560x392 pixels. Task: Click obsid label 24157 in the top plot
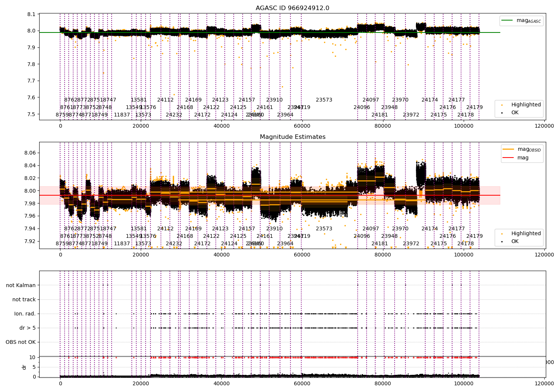click(x=247, y=100)
